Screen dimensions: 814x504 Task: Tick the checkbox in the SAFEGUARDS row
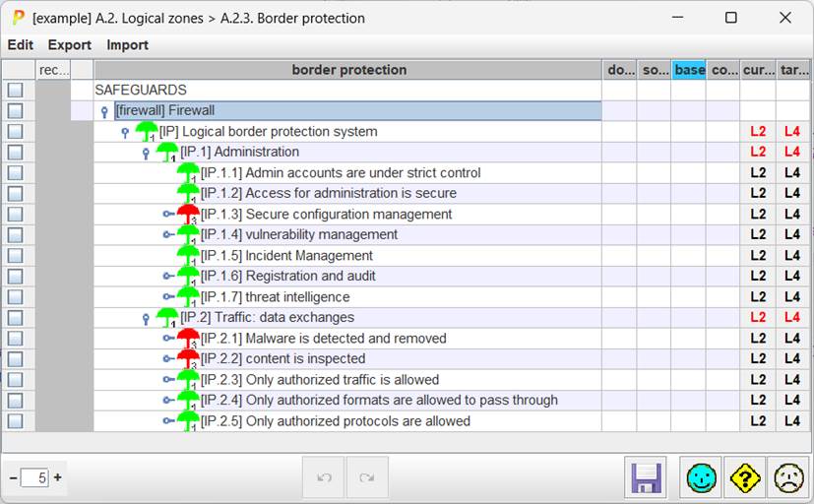pos(16,90)
